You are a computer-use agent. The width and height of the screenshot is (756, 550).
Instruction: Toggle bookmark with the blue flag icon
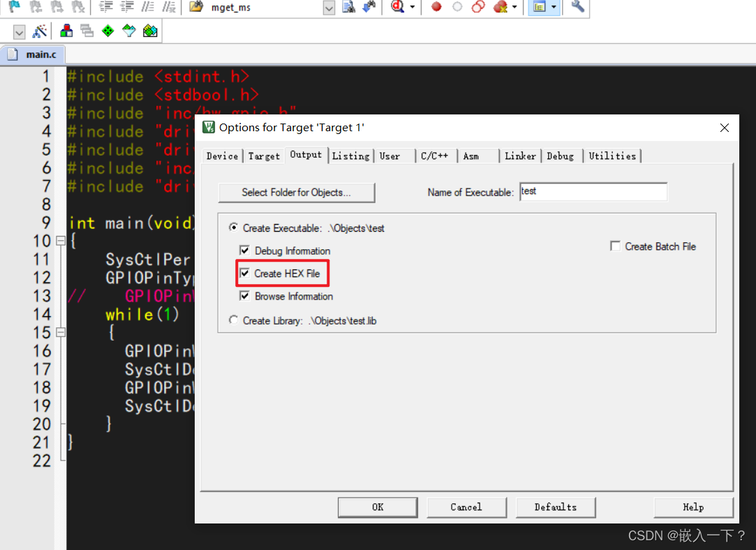[x=15, y=7]
